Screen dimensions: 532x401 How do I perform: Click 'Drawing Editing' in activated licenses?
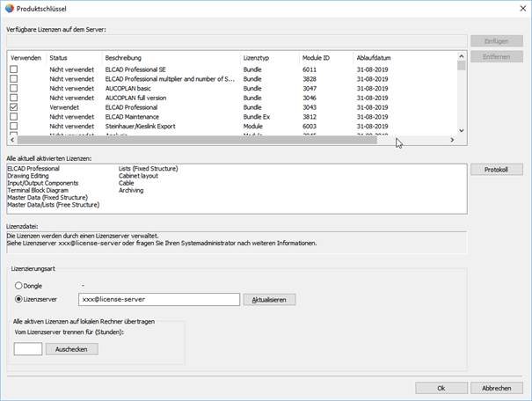coord(28,176)
